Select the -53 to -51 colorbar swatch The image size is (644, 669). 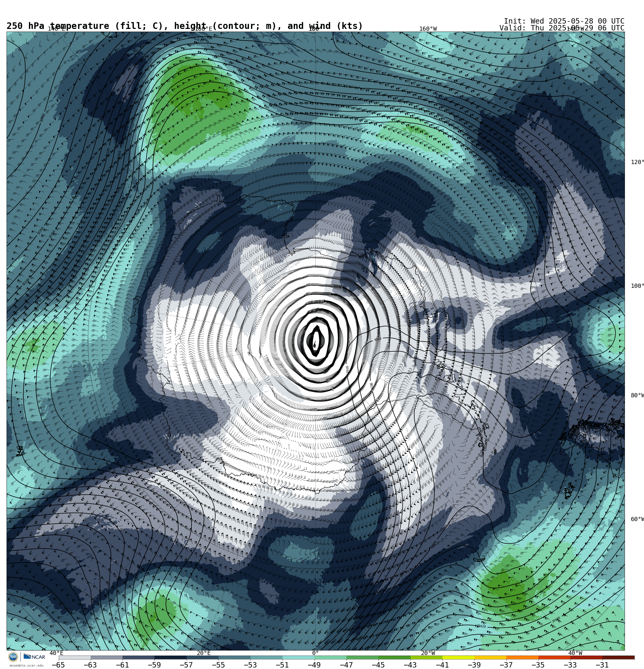267,657
